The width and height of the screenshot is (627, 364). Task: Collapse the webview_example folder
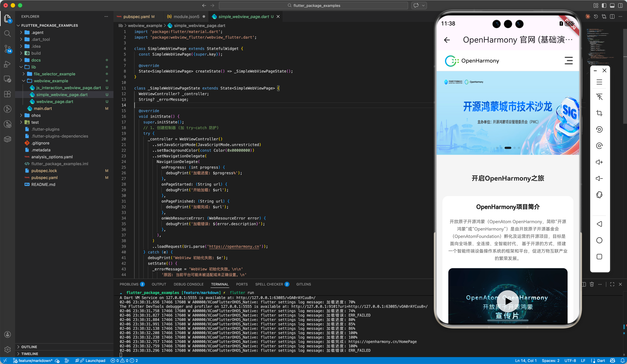[51, 81]
